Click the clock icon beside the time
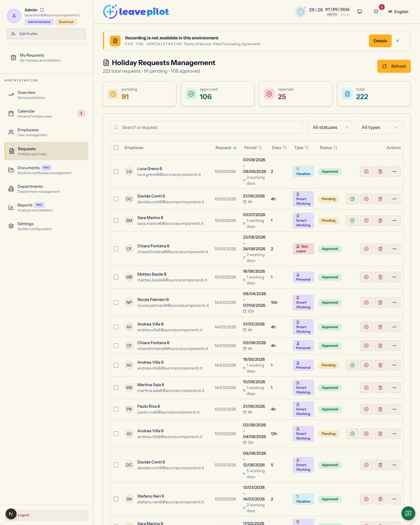 (301, 12)
